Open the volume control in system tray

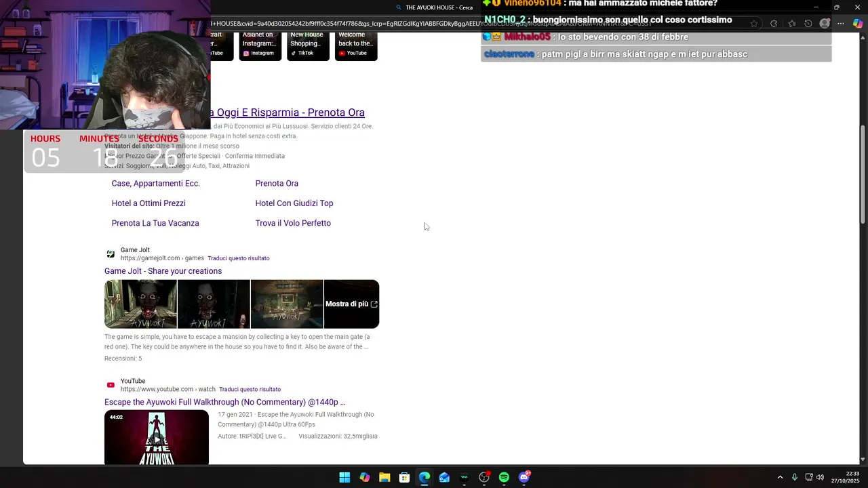820,477
